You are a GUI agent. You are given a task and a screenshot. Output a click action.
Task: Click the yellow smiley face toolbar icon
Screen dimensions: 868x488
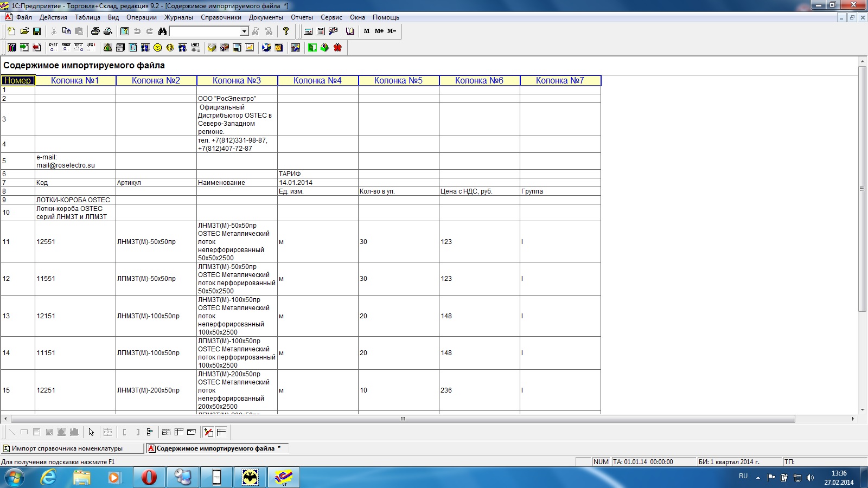click(157, 48)
